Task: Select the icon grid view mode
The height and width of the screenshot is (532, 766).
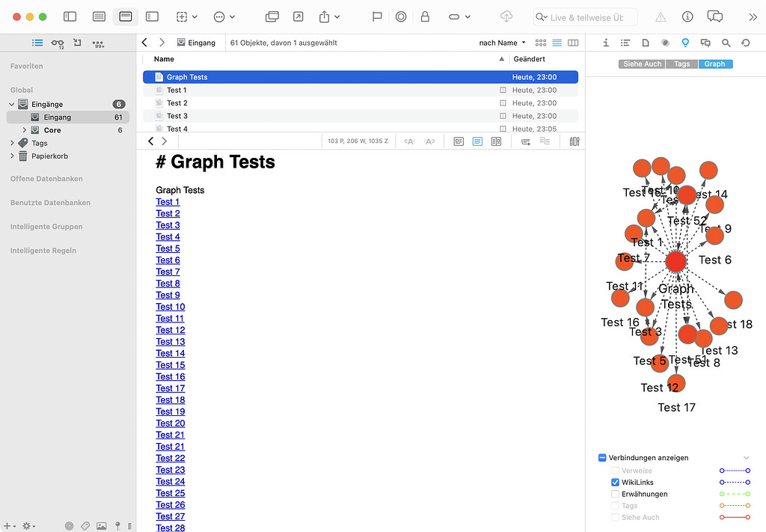Action: [x=540, y=43]
